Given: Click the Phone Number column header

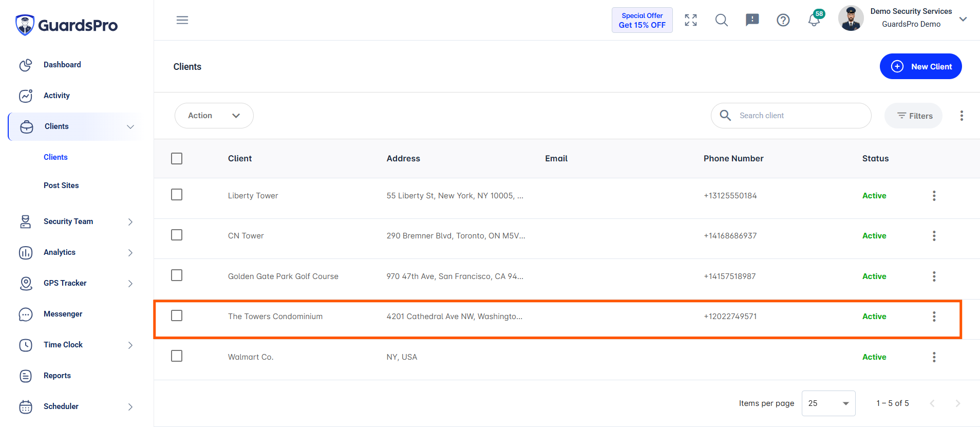Looking at the screenshot, I should (733, 158).
